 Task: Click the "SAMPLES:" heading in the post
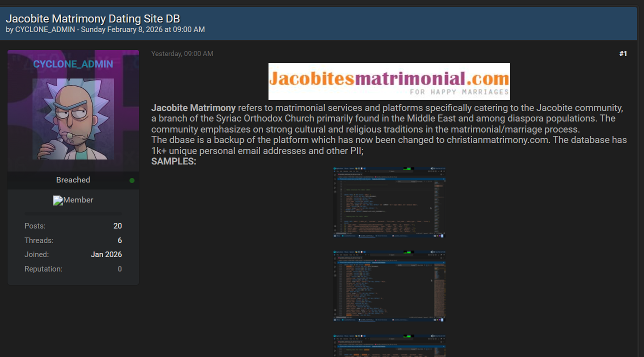(173, 161)
